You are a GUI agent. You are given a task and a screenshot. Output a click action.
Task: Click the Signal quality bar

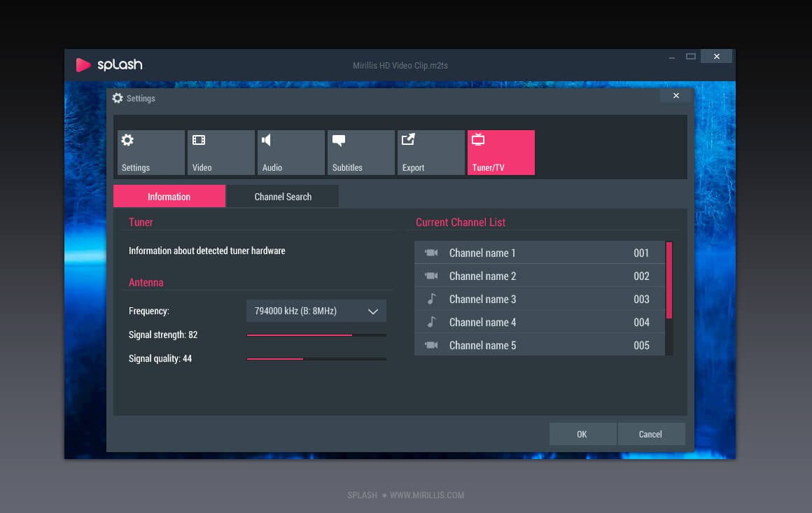coord(316,359)
